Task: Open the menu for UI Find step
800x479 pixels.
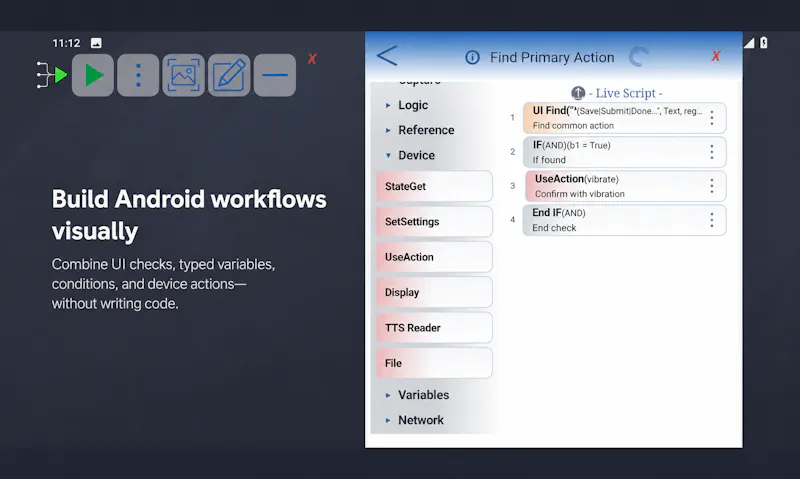Action: 712,118
